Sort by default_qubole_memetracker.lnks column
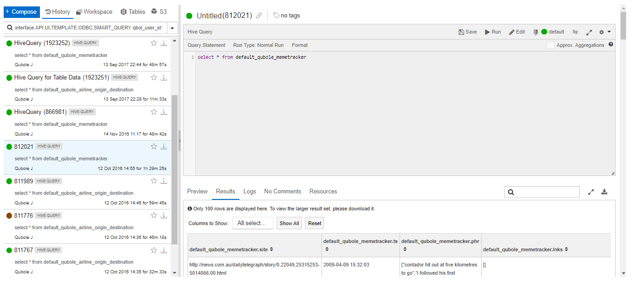The width and height of the screenshot is (644, 294). 566,249
